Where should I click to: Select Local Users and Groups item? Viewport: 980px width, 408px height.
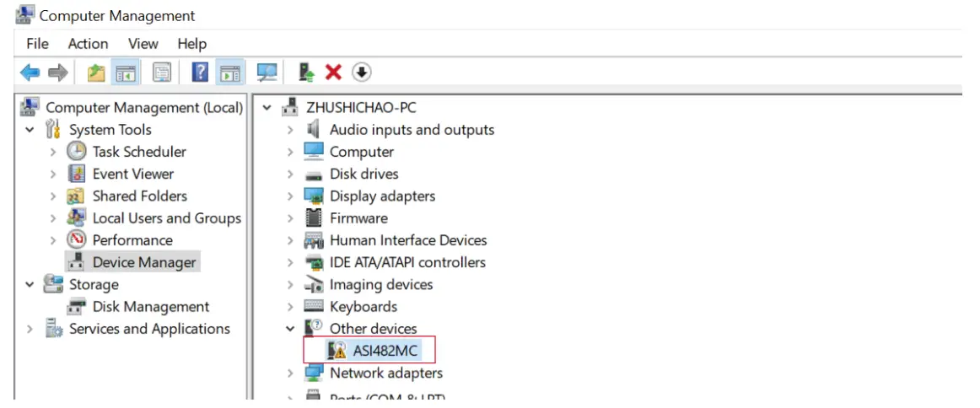tap(167, 218)
